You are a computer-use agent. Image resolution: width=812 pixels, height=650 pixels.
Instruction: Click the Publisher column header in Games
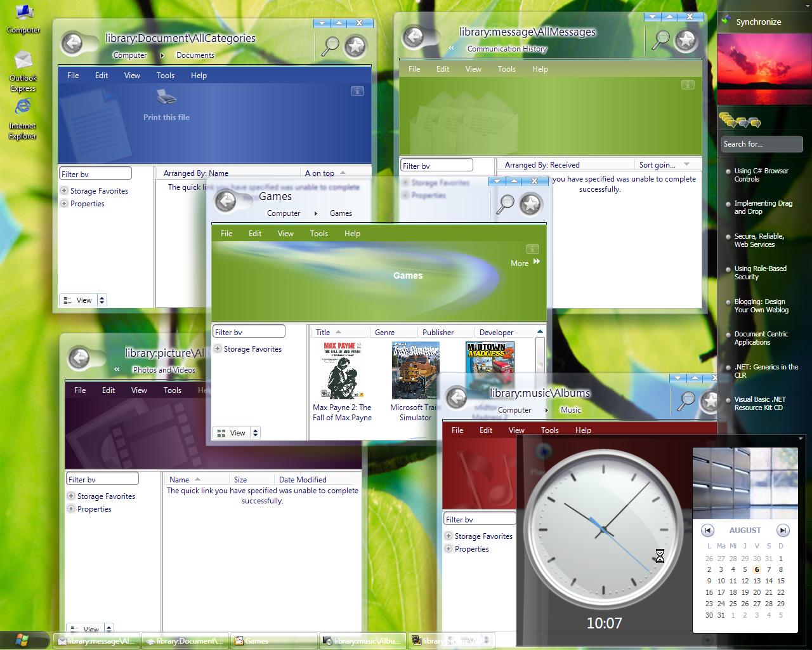coord(438,332)
